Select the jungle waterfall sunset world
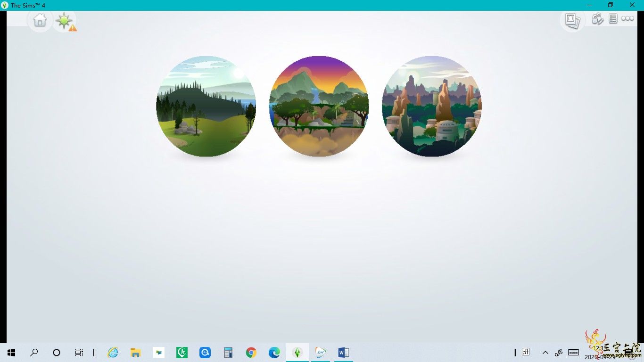 pyautogui.click(x=319, y=106)
